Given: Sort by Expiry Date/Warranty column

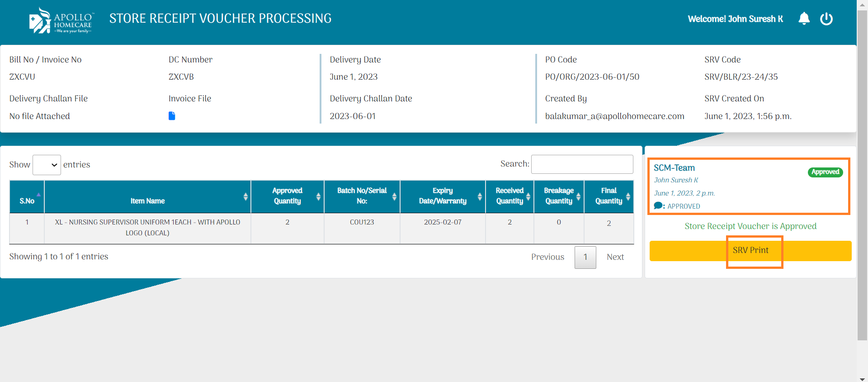Looking at the screenshot, I should coord(443,196).
